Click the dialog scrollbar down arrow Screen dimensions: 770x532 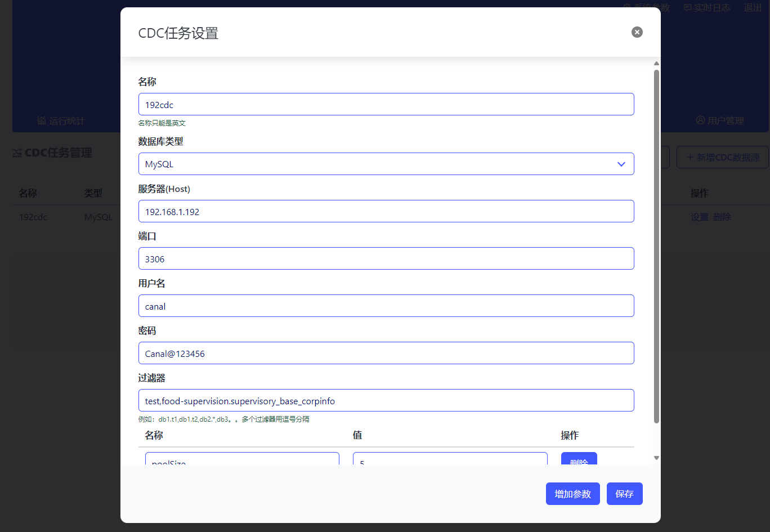coord(656,458)
